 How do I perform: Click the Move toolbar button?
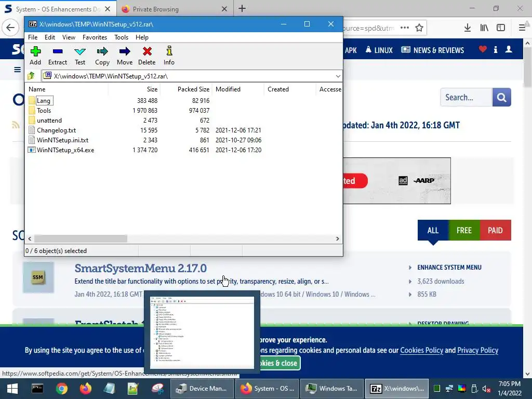[125, 56]
